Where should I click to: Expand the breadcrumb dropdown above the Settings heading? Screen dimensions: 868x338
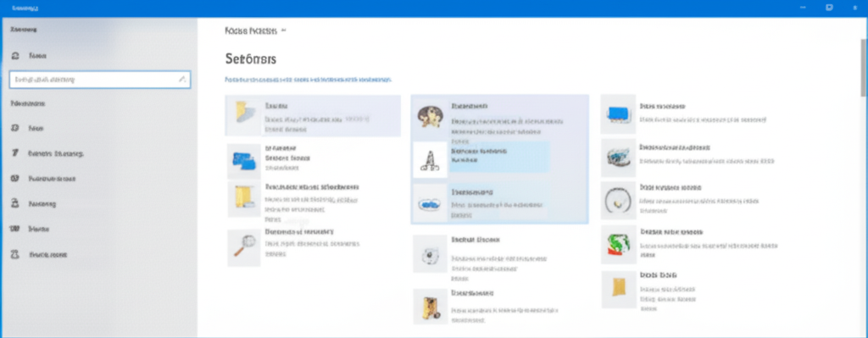click(283, 31)
